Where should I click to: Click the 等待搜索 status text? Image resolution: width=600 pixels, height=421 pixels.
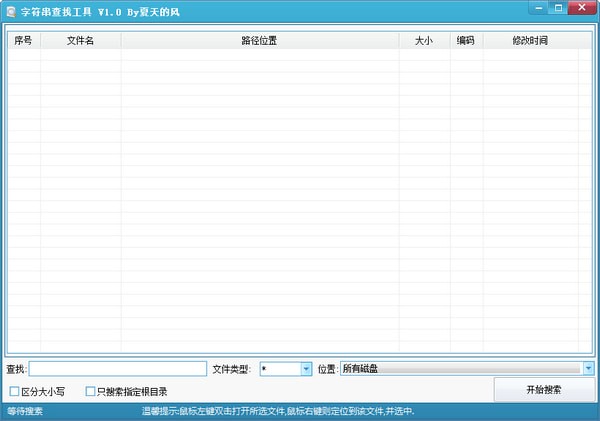pyautogui.click(x=25, y=411)
